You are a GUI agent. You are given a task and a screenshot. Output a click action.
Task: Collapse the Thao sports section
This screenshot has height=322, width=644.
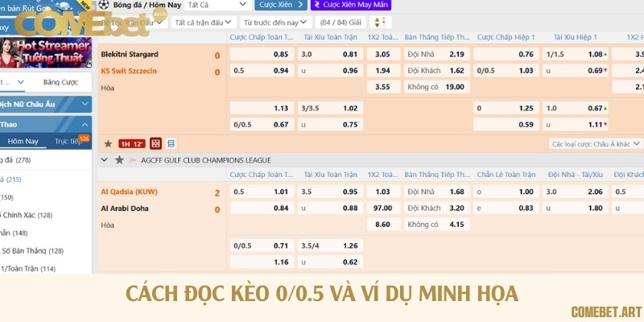tap(46, 125)
